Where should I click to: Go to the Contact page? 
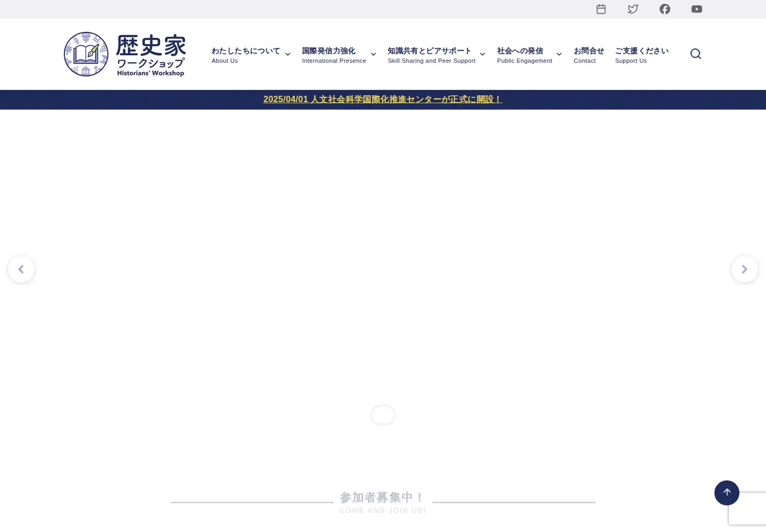point(589,55)
